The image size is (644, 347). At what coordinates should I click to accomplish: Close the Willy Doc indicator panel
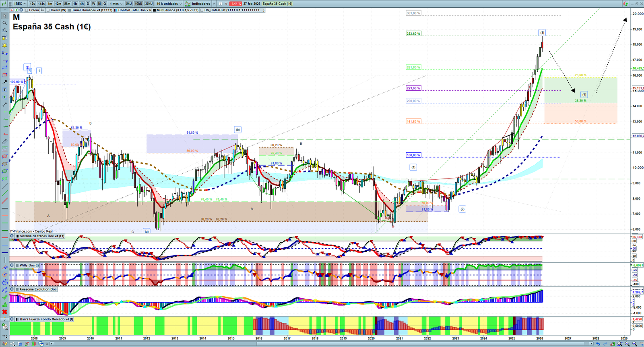click(x=12, y=265)
